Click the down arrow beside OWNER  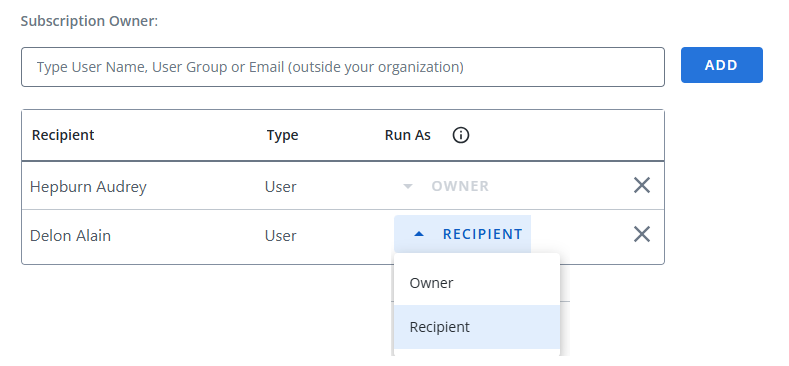click(408, 187)
